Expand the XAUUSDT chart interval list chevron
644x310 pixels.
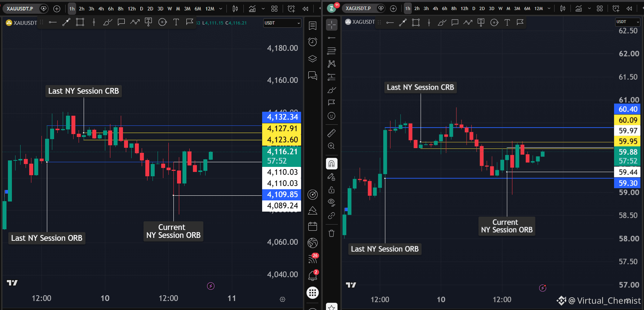pos(221,9)
